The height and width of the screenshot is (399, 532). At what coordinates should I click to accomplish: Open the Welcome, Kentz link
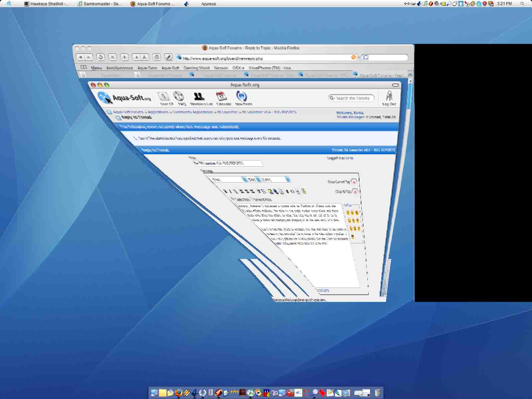pos(350,113)
